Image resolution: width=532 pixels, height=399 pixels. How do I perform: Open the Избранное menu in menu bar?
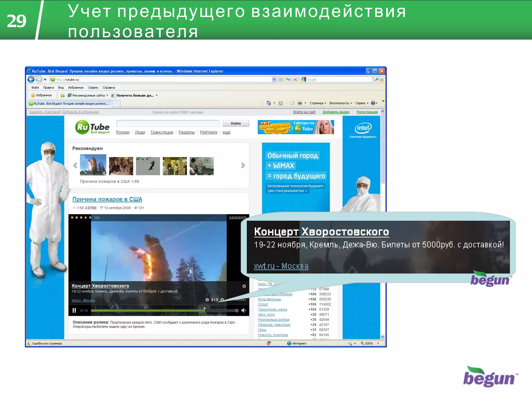76,88
